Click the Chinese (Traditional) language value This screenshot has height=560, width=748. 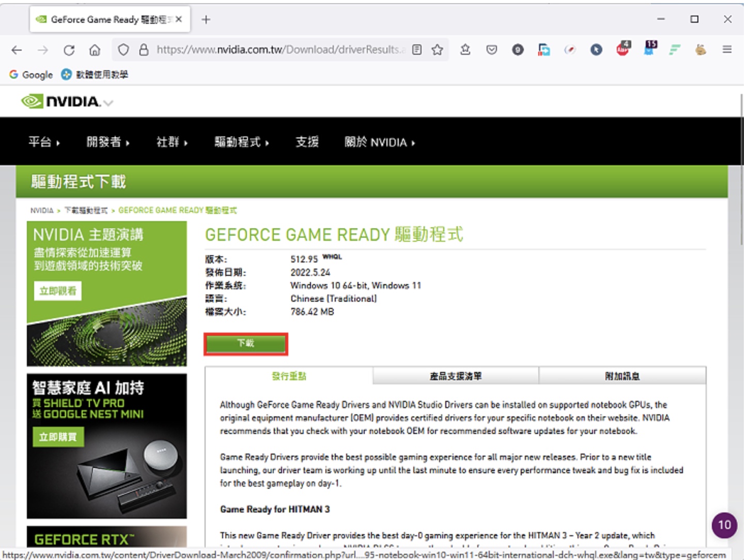pyautogui.click(x=333, y=299)
